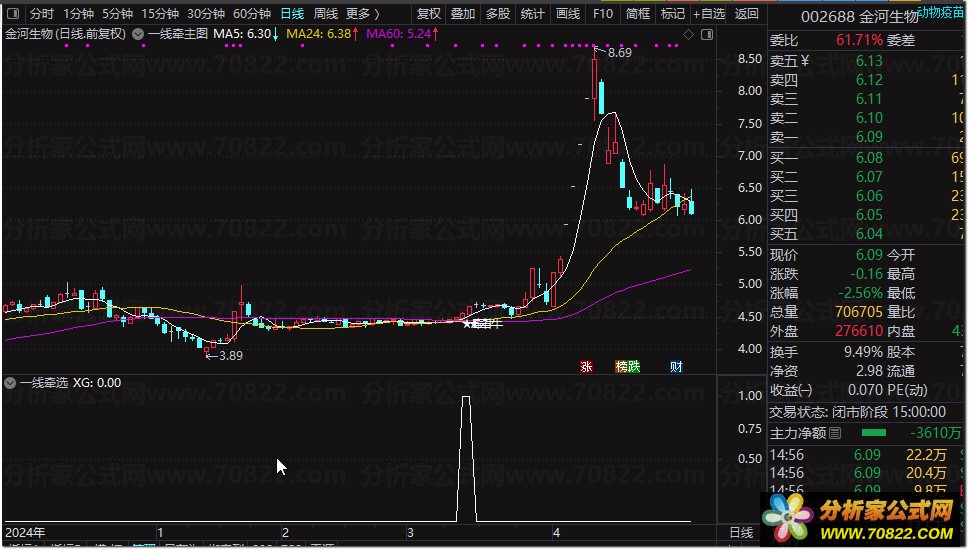
Task: Open indicator menu circle beside 金河生物 title
Action: pyautogui.click(x=138, y=34)
